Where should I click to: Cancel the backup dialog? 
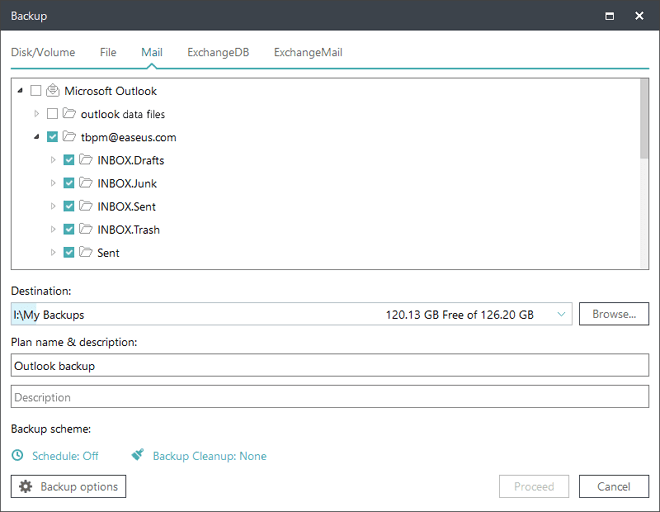pos(614,486)
